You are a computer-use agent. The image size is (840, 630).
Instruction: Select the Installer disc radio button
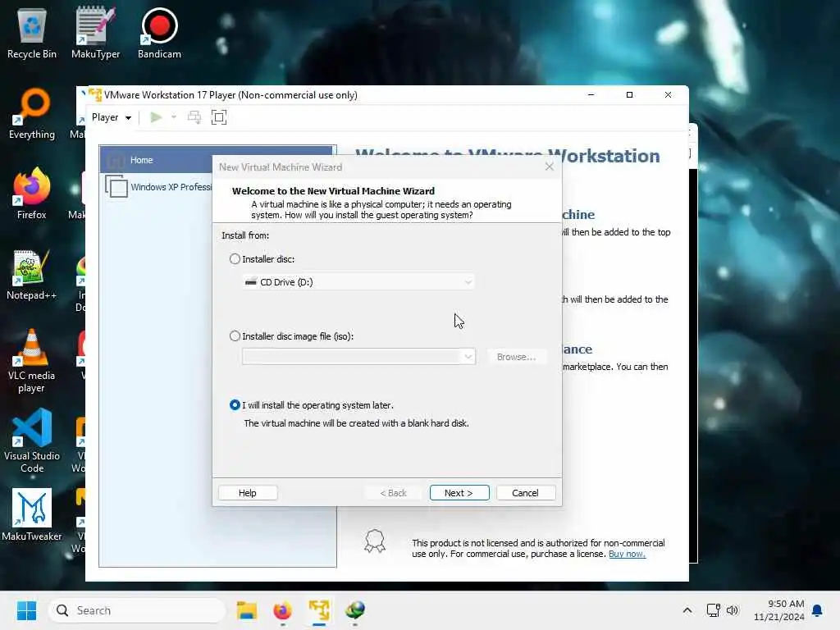tap(235, 259)
